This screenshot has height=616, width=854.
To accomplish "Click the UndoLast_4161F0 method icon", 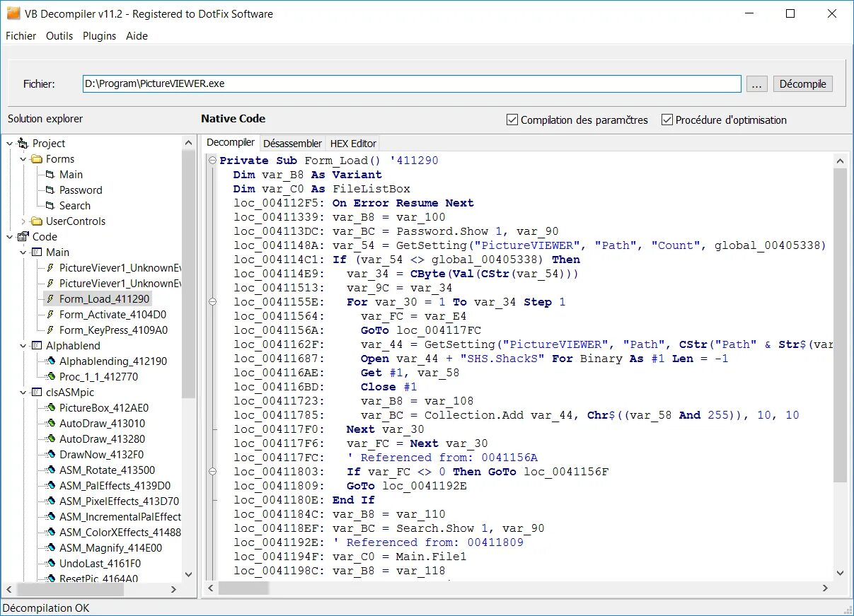I will (50, 564).
